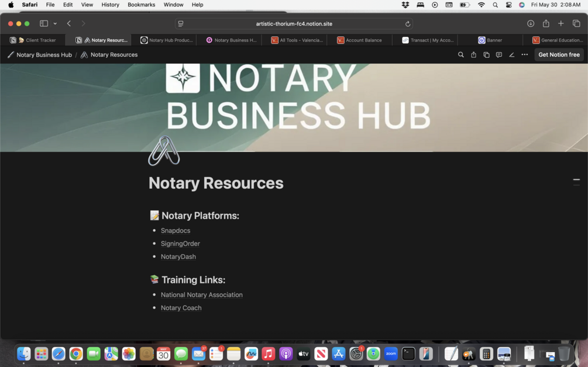
Task: Open Launchpad from the Dock
Action: pos(42,354)
